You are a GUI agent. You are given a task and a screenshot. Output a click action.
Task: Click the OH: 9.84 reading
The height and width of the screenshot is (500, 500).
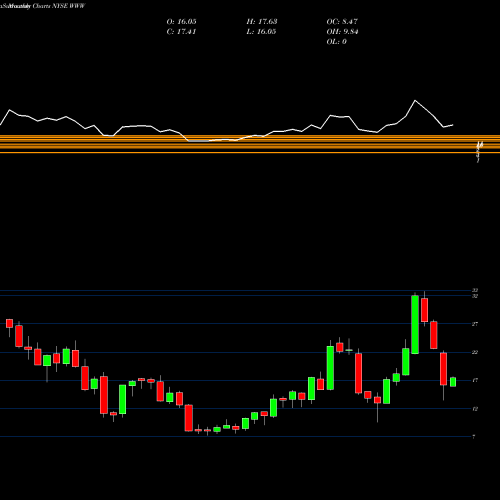(342, 32)
